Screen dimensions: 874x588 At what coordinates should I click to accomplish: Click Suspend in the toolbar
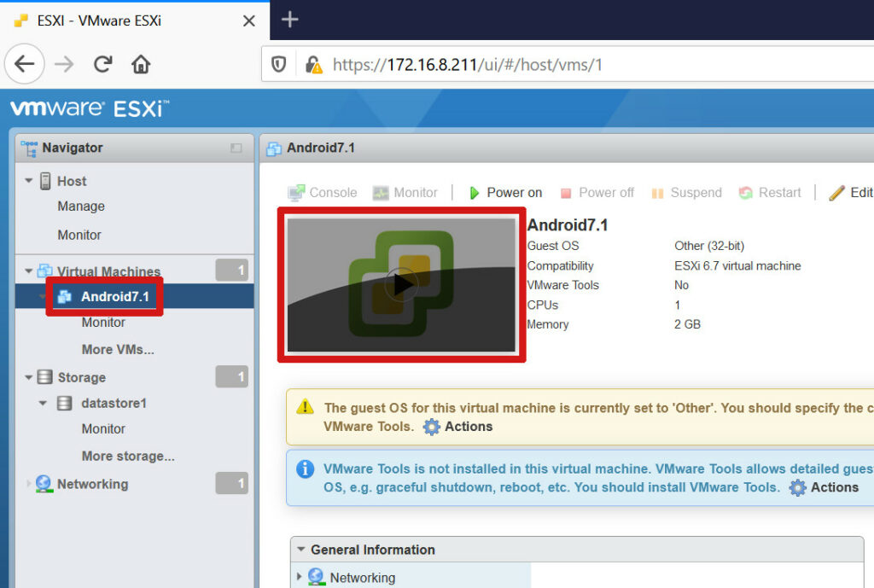click(686, 193)
